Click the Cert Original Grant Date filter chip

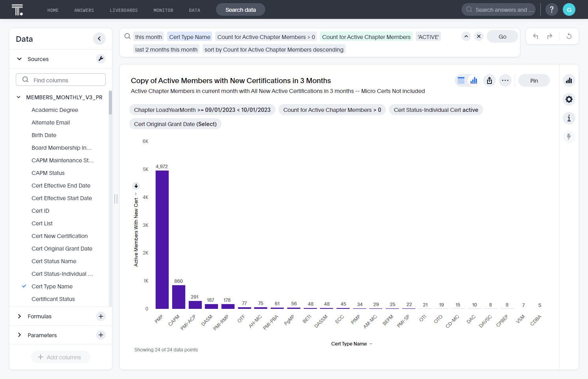tap(175, 124)
